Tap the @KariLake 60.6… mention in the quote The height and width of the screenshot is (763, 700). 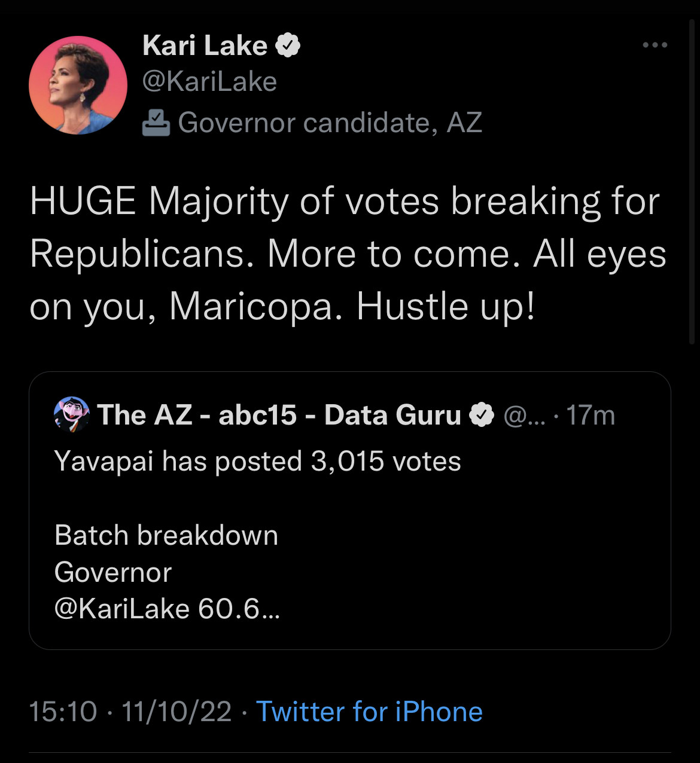pos(166,609)
